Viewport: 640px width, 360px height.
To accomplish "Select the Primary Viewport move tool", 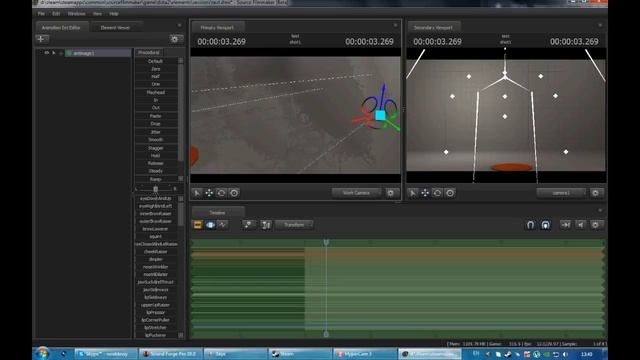I will [x=209, y=193].
